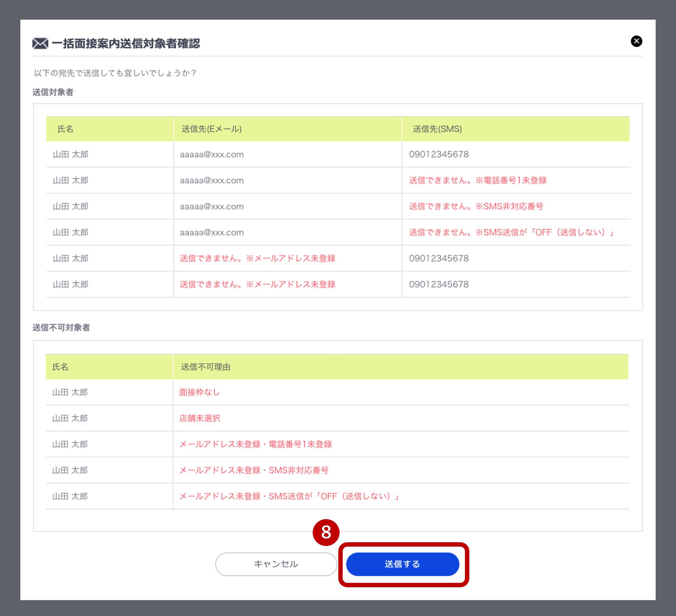Click the red step 8 badge
The height and width of the screenshot is (616, 676).
click(325, 532)
